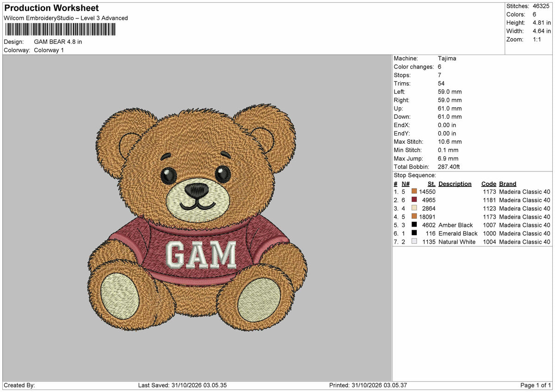Viewport: 555px width, 392px height.
Task: Click the stitch count '116' in row 6
Action: (431, 233)
